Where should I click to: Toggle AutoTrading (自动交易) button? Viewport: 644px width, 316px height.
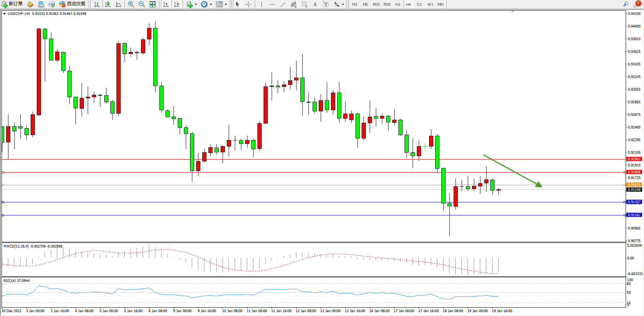(x=72, y=4)
